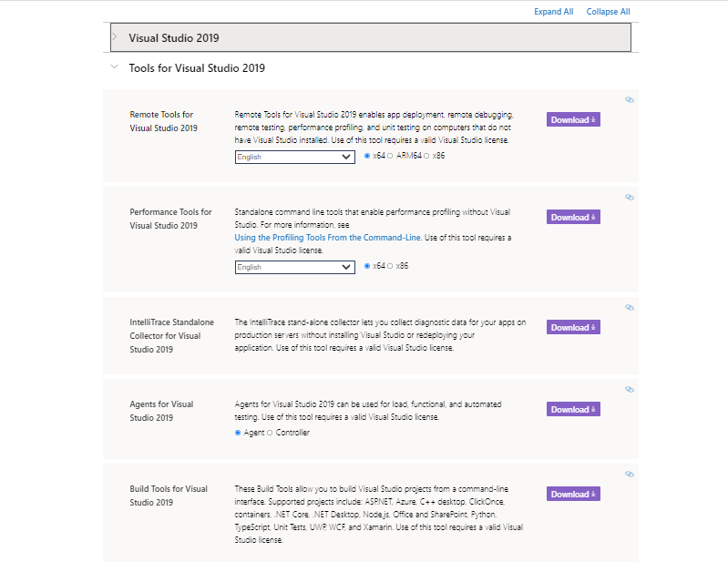Image resolution: width=728 pixels, height=562 pixels.
Task: Open Performance Tools language dropdown
Action: click(x=294, y=267)
